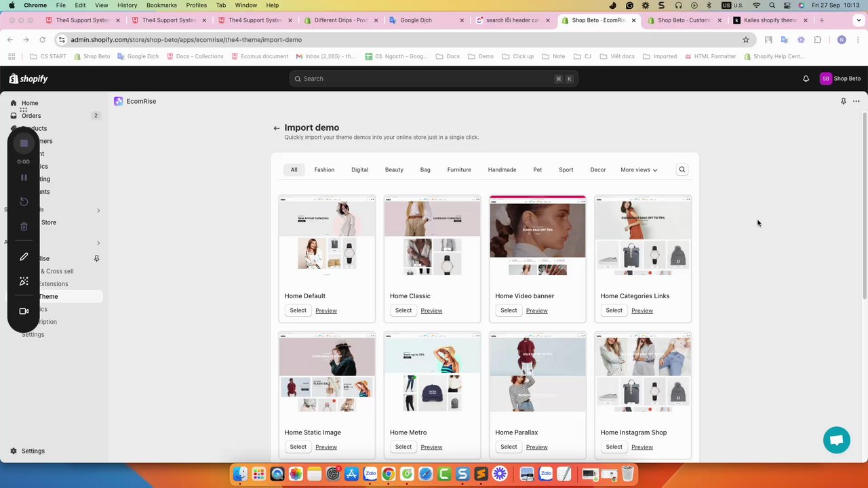Open Safari from the Dock
Screen dimensions: 868x488
coord(425,474)
